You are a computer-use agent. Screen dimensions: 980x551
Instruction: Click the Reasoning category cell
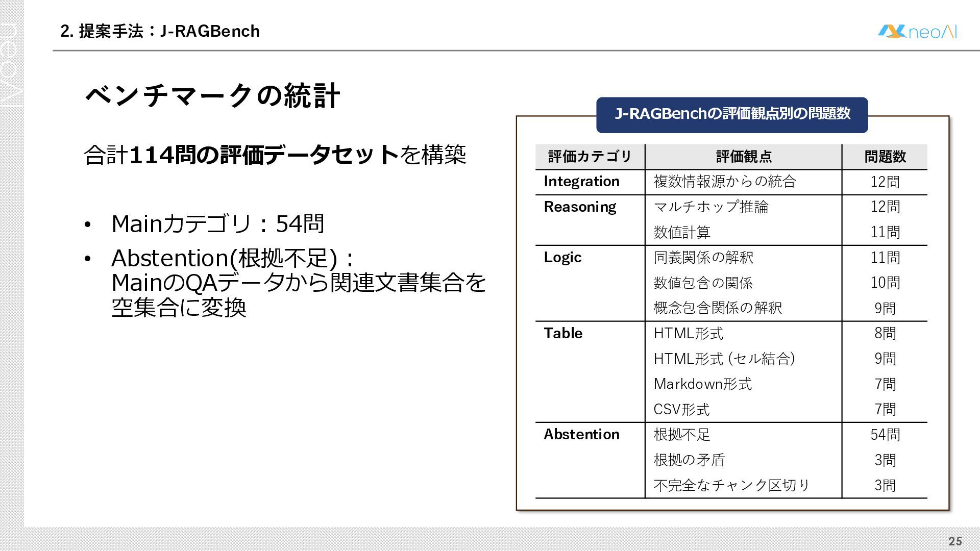pyautogui.click(x=580, y=207)
